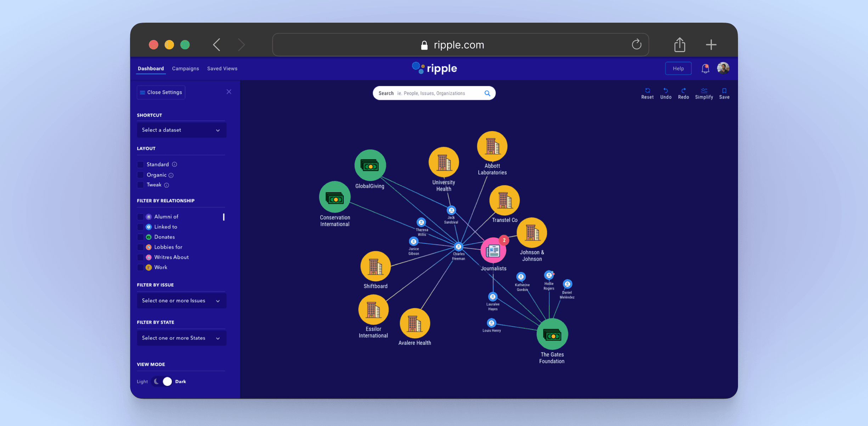868x426 pixels.
Task: Open the Select a dataset dropdown
Action: click(181, 130)
